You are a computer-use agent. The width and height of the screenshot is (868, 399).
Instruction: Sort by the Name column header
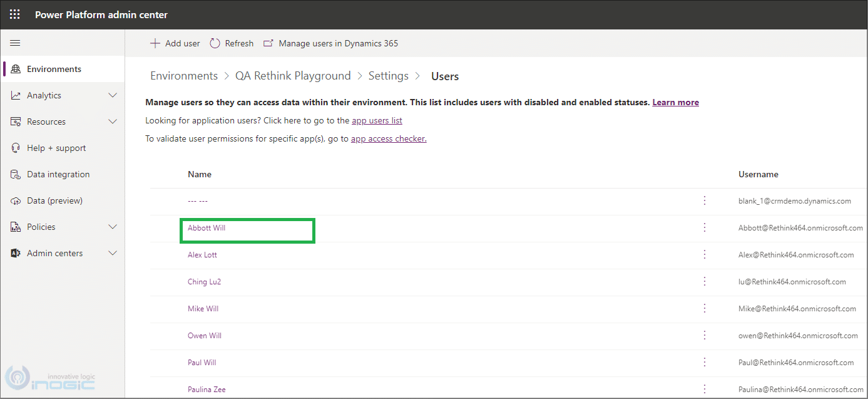pos(200,174)
